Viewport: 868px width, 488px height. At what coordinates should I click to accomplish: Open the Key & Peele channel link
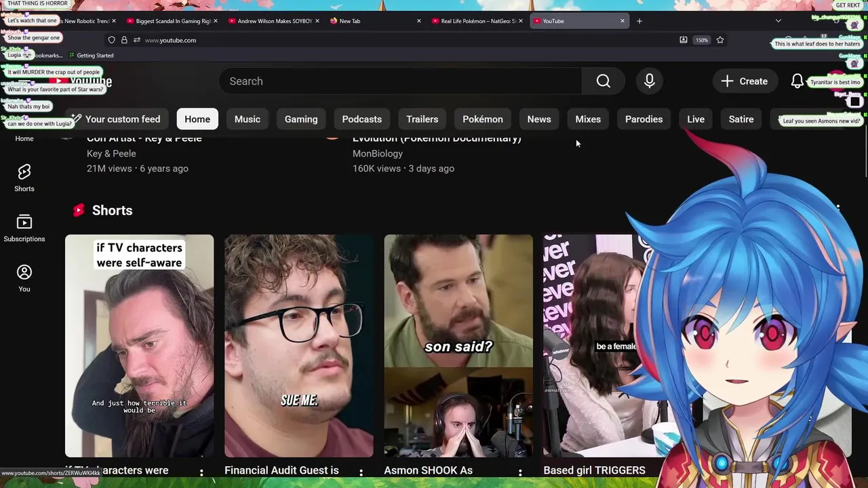click(111, 154)
